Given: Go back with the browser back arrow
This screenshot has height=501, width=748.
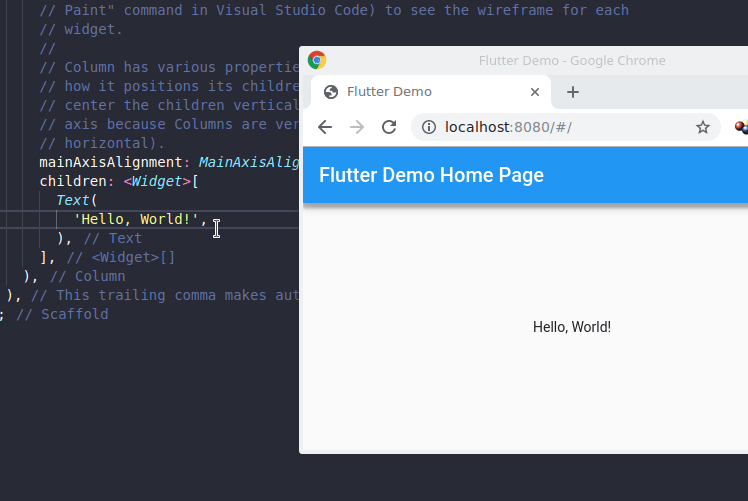Looking at the screenshot, I should 325,127.
